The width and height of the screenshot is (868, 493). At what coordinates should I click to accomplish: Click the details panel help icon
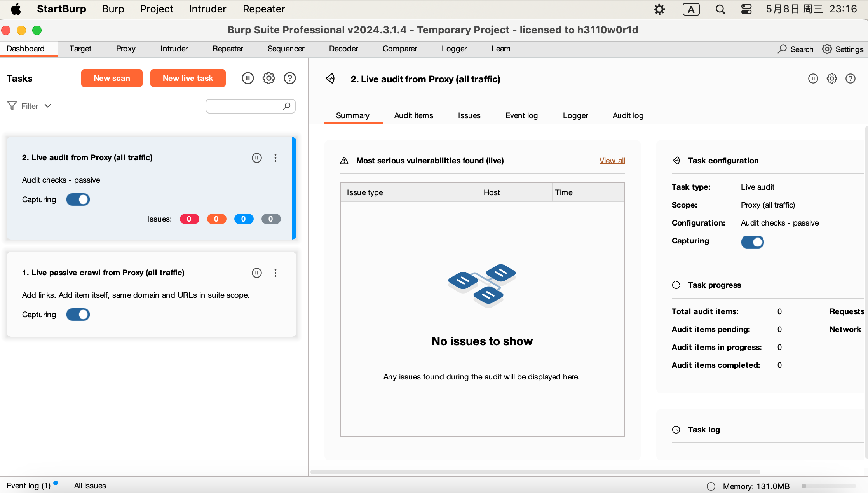[x=850, y=79]
